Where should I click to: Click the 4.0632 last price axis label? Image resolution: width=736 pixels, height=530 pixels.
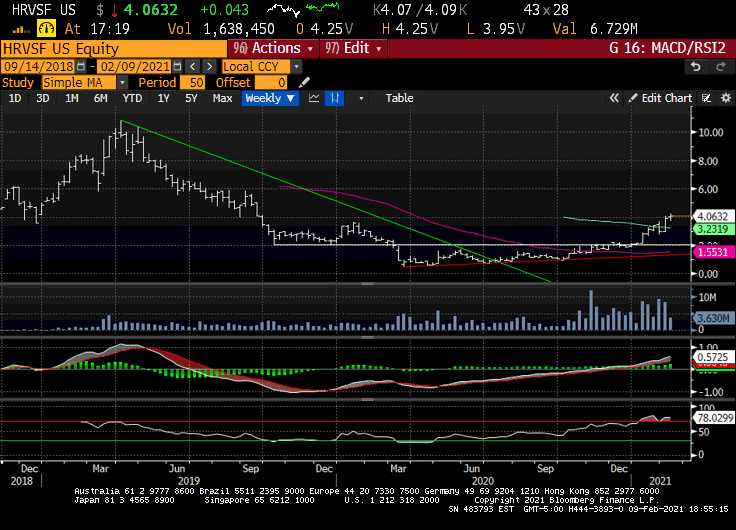713,216
